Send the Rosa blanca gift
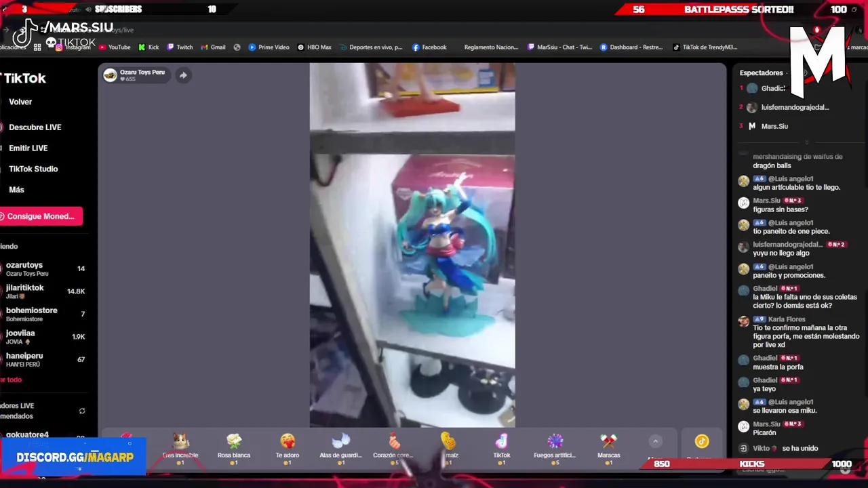868x488 pixels. click(x=234, y=449)
